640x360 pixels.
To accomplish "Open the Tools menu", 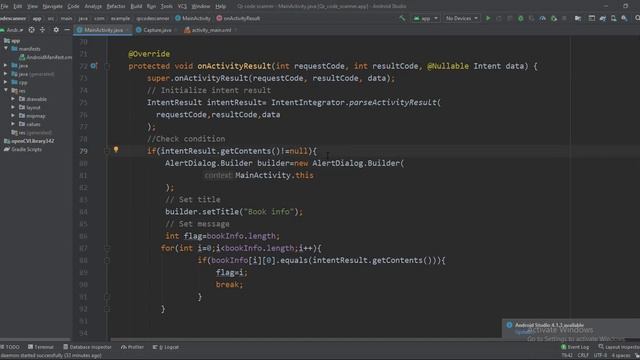I will [167, 6].
